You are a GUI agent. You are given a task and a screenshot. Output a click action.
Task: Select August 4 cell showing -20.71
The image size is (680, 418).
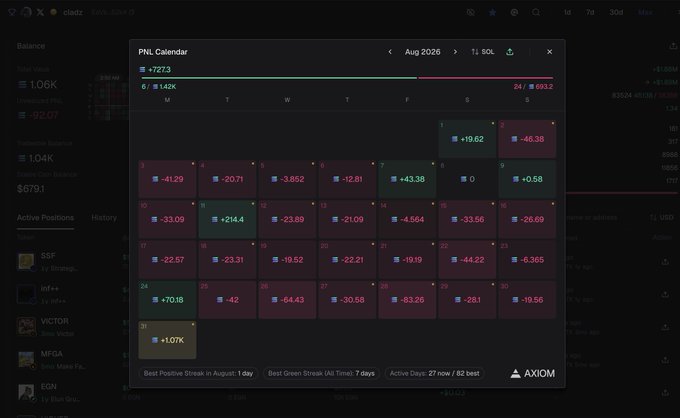227,179
